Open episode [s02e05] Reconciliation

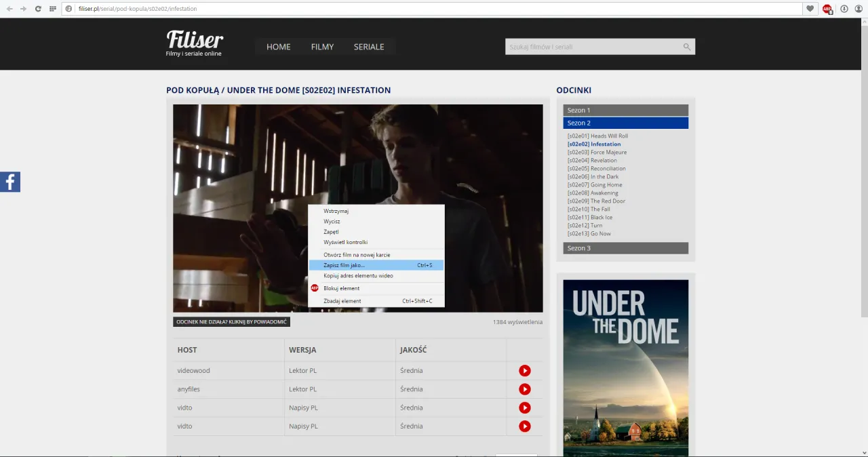click(597, 169)
